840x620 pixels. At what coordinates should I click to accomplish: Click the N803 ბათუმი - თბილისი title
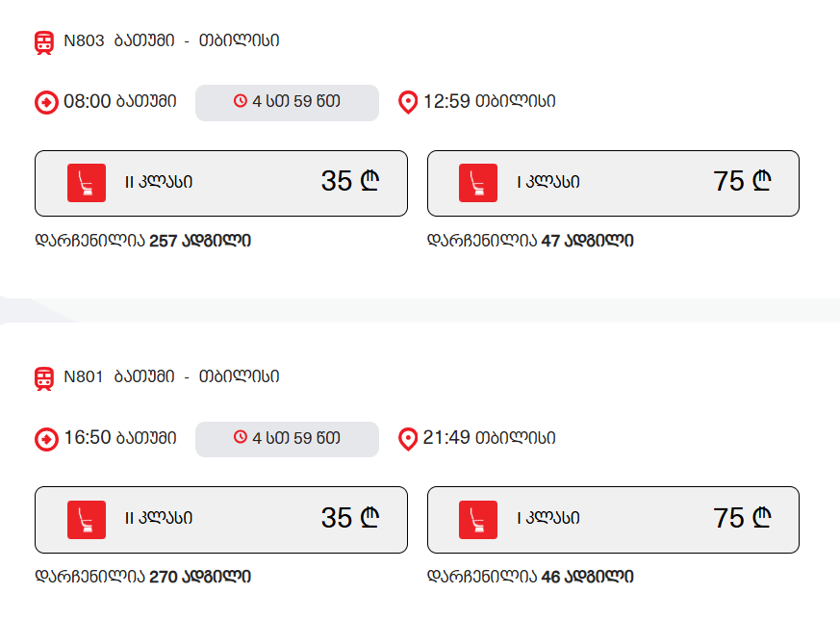[x=171, y=40]
